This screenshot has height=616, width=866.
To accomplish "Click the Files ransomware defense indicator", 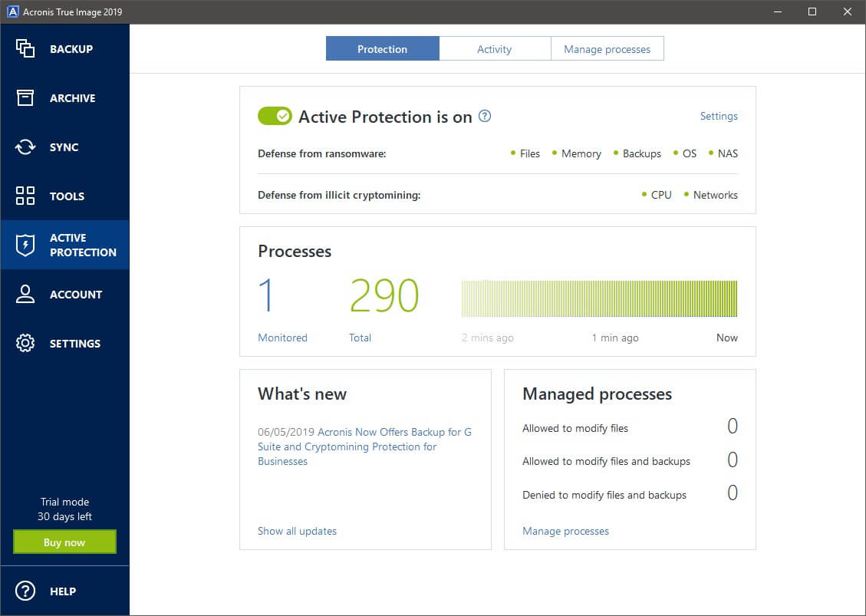I will pyautogui.click(x=525, y=153).
